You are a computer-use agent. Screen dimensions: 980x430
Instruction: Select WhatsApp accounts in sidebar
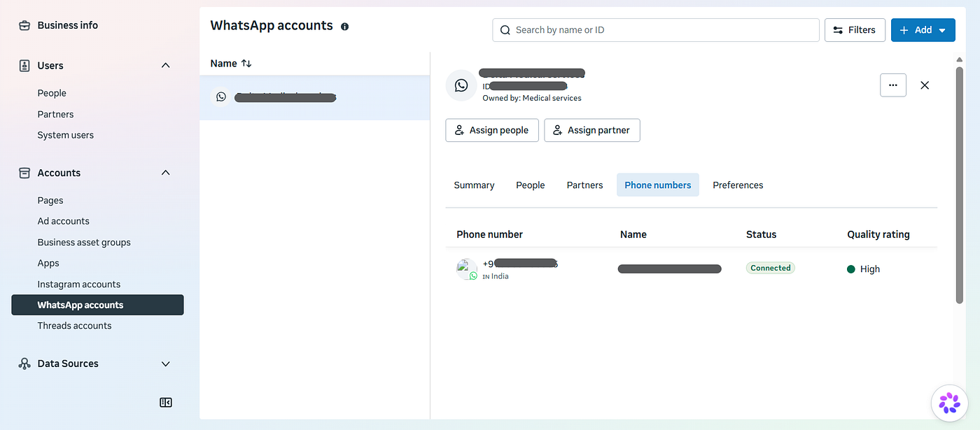(x=97, y=305)
